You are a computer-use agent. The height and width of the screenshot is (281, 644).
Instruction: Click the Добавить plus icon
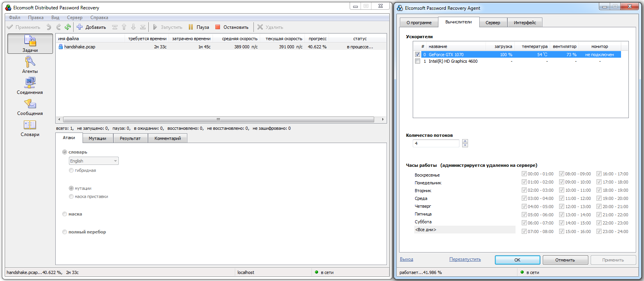[x=79, y=27]
